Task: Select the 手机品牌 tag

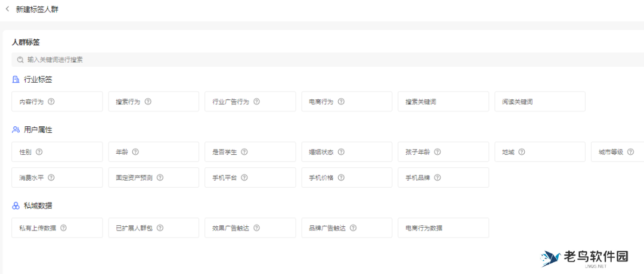Action: (443, 178)
